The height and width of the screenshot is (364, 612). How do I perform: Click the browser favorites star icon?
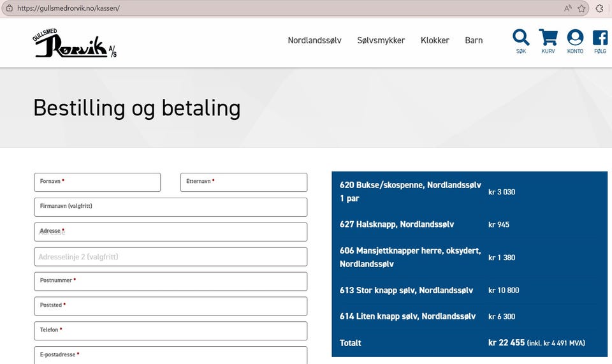click(581, 8)
